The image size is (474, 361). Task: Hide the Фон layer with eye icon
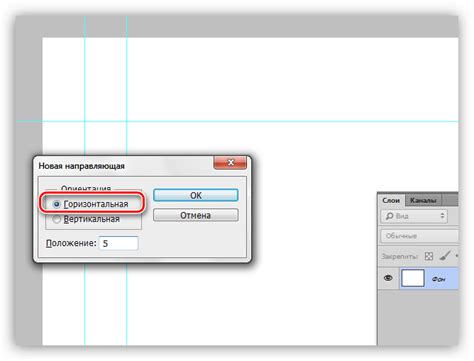coord(388,278)
